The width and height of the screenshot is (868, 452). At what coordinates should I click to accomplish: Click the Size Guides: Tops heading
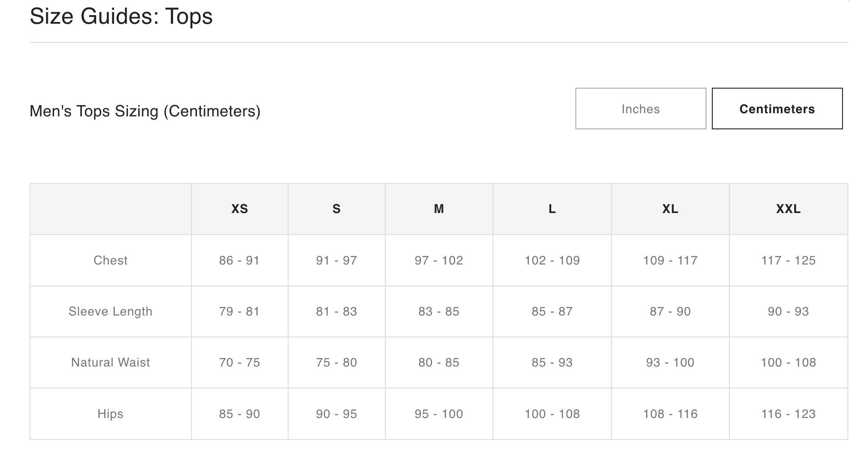coord(121,17)
